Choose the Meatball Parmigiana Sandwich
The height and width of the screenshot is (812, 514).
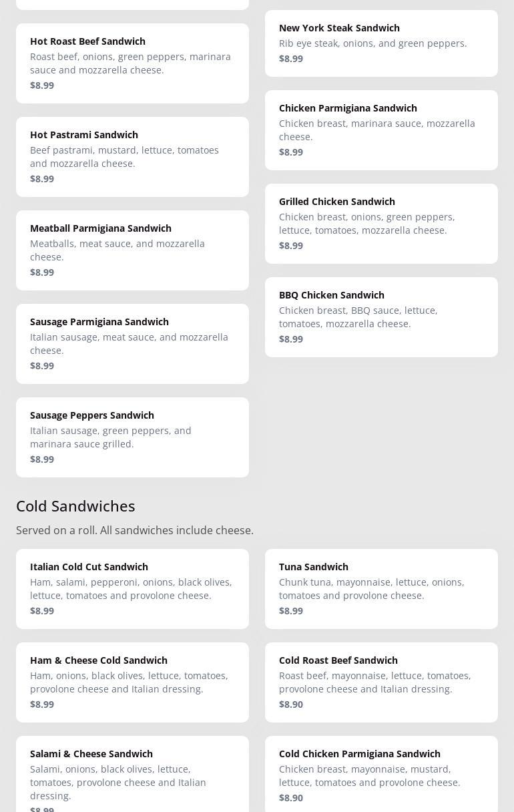click(132, 250)
